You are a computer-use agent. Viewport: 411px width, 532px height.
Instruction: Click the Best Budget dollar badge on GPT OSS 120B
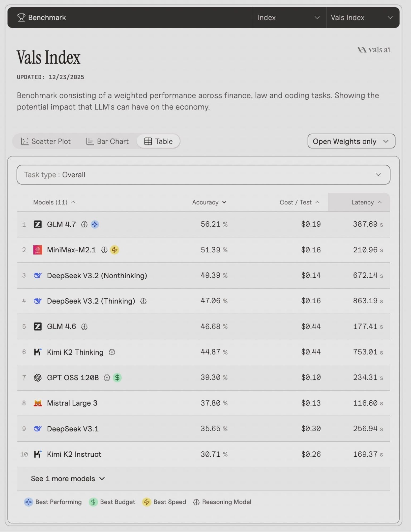click(117, 377)
